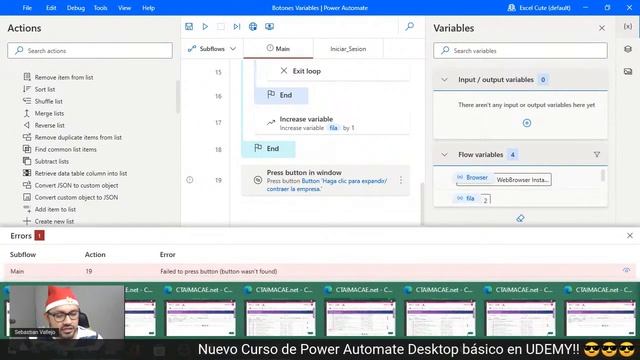Add input or output variable plus icon

[527, 123]
